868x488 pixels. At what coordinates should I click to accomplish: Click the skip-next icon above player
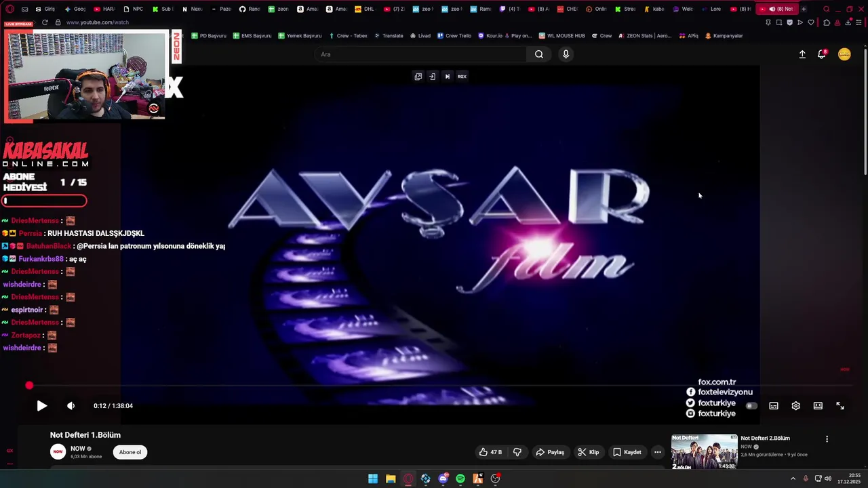(x=447, y=77)
